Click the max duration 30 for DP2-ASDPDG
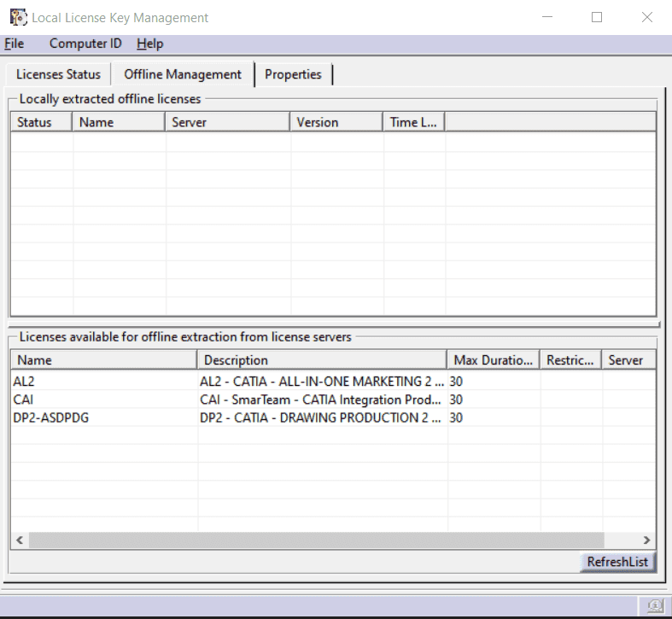The width and height of the screenshot is (672, 619). pos(456,418)
